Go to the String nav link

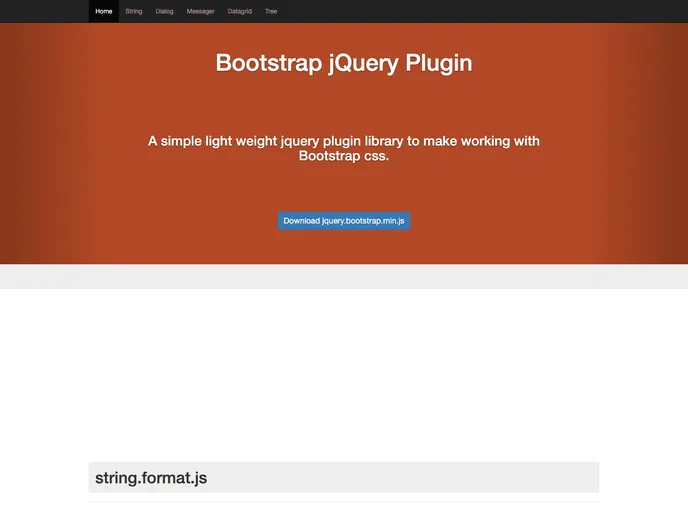click(134, 11)
